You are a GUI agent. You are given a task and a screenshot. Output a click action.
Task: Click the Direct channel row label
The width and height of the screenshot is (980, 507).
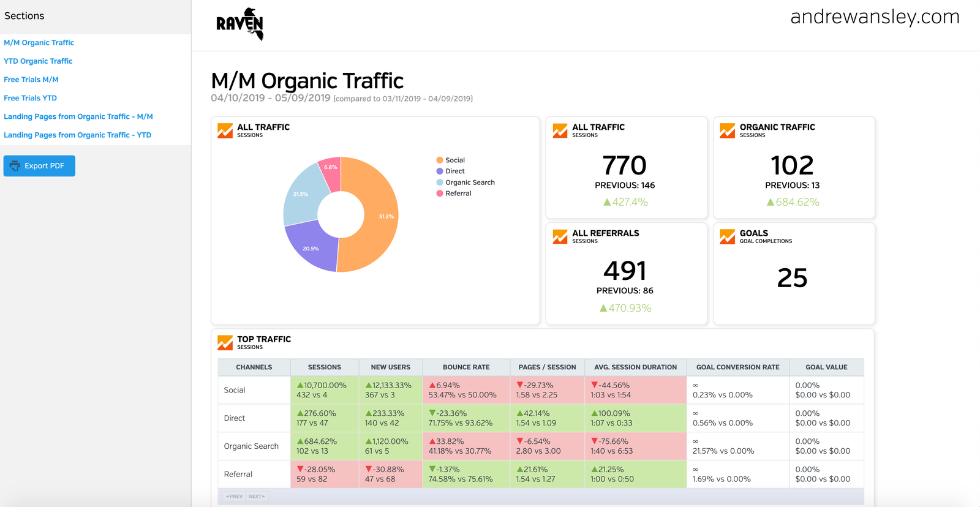pos(235,418)
